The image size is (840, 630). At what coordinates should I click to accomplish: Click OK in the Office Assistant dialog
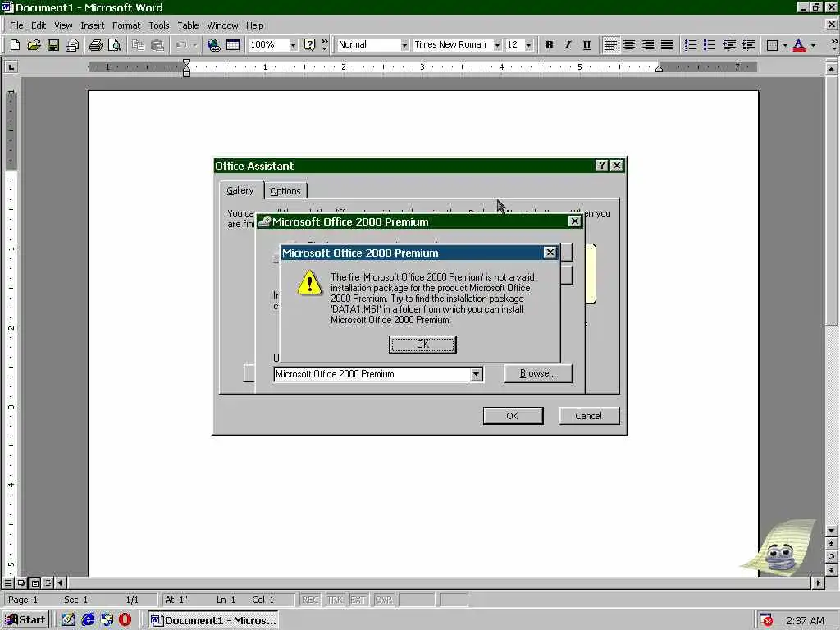click(513, 416)
